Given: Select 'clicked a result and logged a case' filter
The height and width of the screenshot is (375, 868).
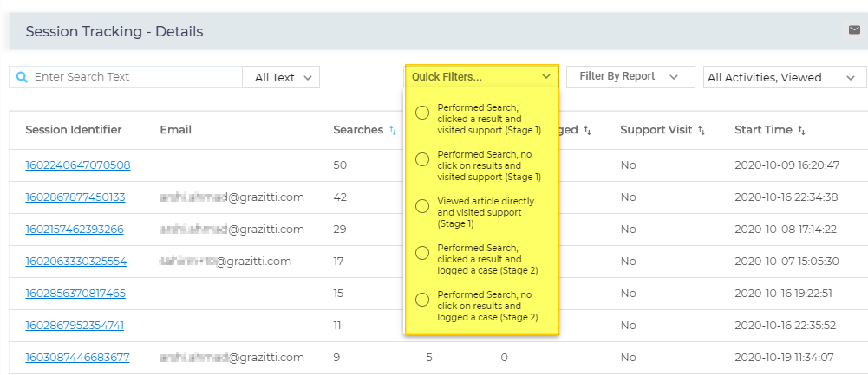Looking at the screenshot, I should (422, 253).
